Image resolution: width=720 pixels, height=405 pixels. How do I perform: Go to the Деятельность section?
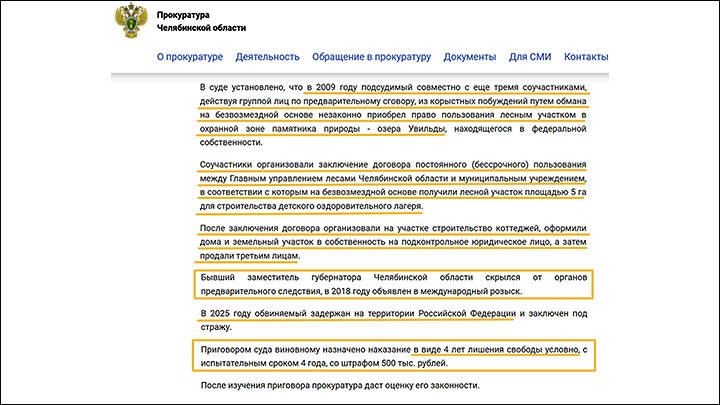(x=268, y=57)
